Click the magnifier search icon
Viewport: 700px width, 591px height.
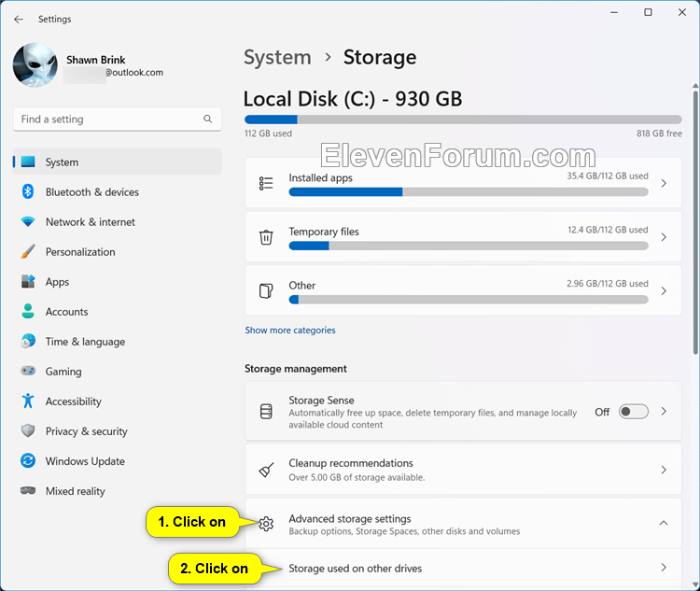click(x=207, y=119)
